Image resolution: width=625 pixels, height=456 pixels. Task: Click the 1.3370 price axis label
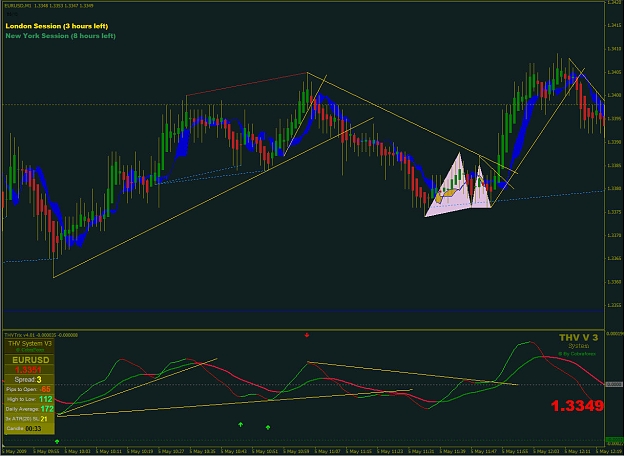pos(614,235)
